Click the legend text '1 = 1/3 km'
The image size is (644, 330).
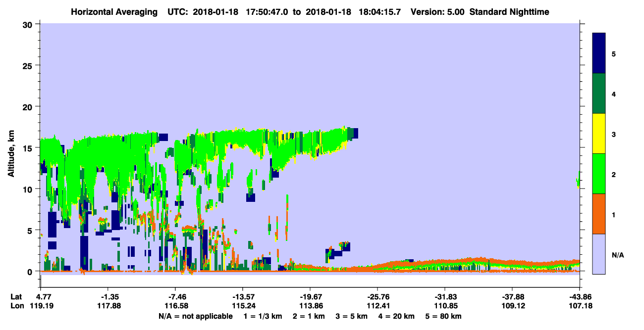point(263,316)
